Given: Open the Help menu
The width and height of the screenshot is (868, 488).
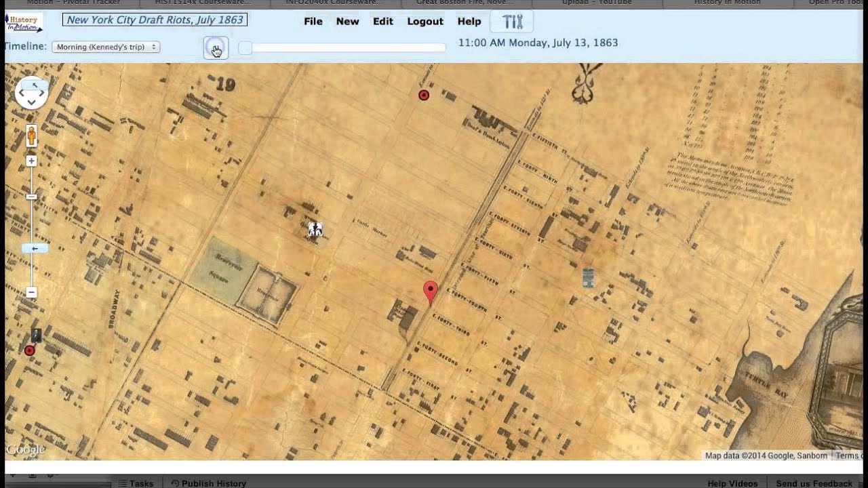Looking at the screenshot, I should tap(469, 21).
